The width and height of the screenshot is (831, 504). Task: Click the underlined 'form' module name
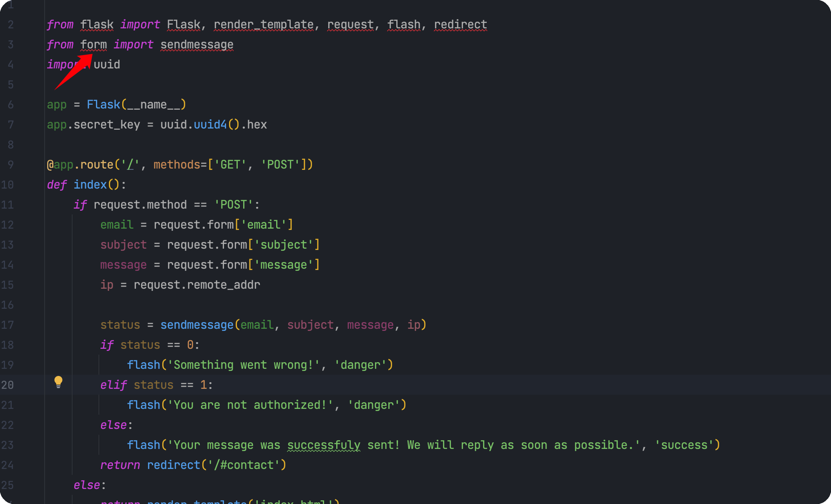(x=93, y=45)
